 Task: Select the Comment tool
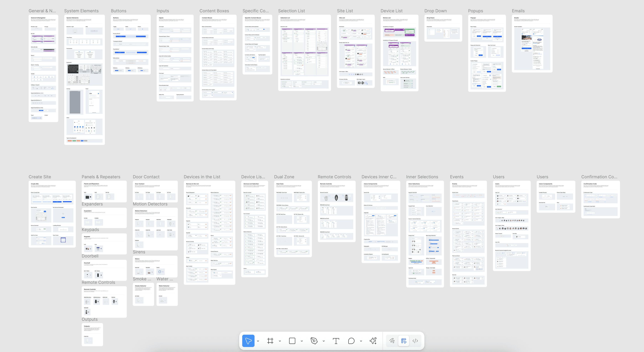coord(351,341)
